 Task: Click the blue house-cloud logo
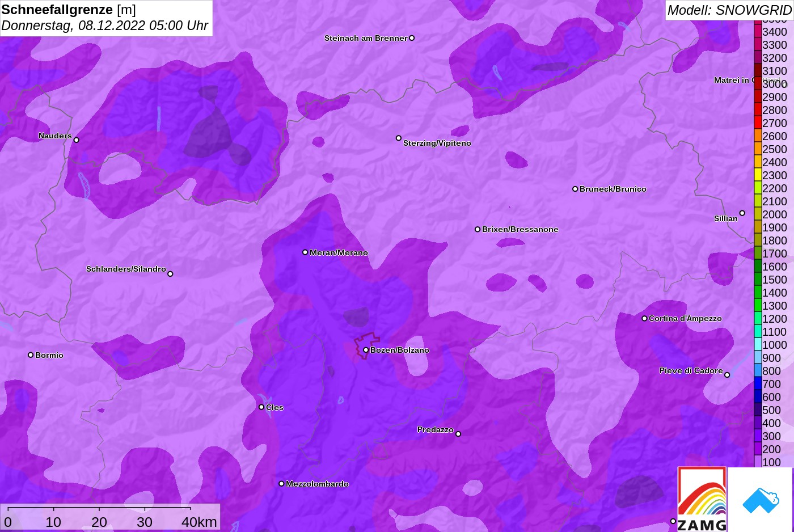(x=761, y=501)
